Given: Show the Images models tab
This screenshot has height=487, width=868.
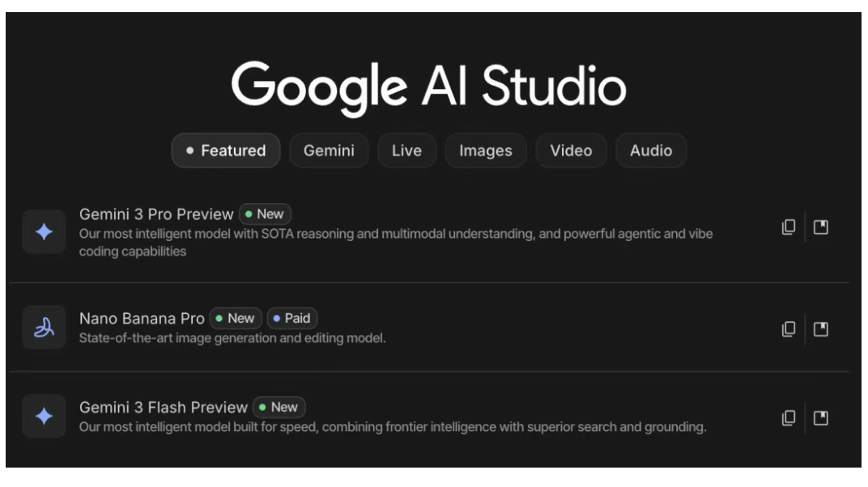Looking at the screenshot, I should tap(485, 150).
